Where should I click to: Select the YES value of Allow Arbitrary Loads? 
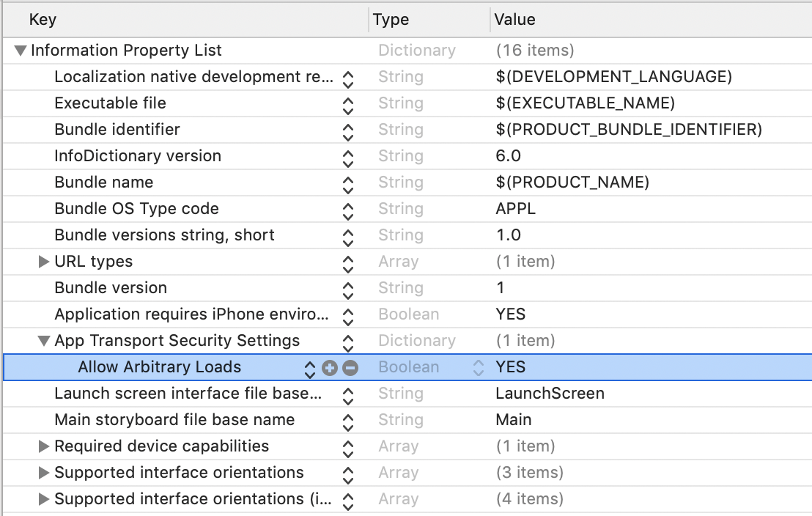(x=511, y=367)
